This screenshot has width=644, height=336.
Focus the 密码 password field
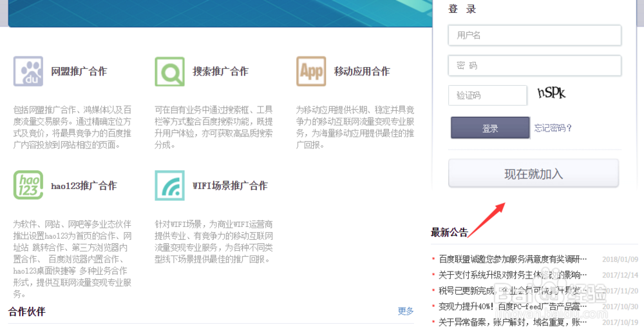tap(535, 66)
